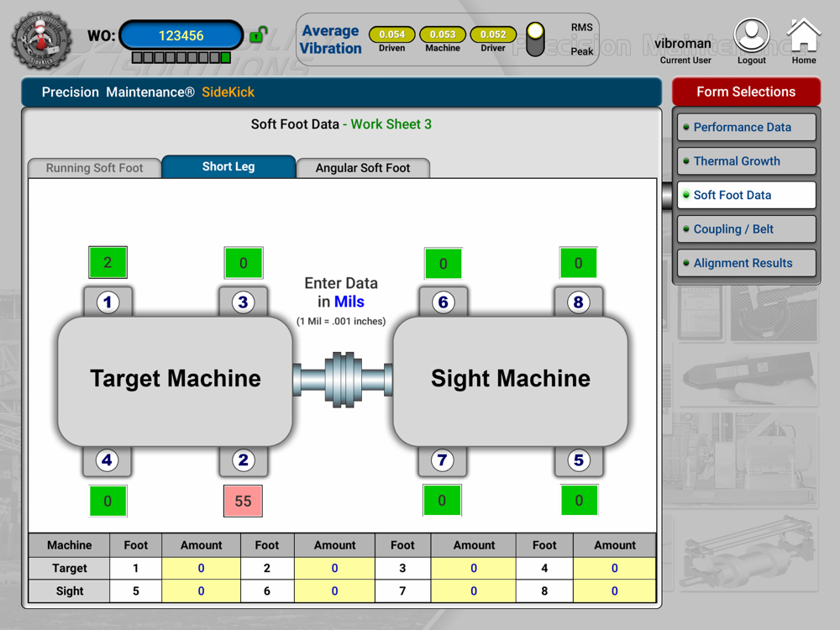This screenshot has width=840, height=630.
Task: Click the foot number 4 circle icon
Action: [107, 460]
